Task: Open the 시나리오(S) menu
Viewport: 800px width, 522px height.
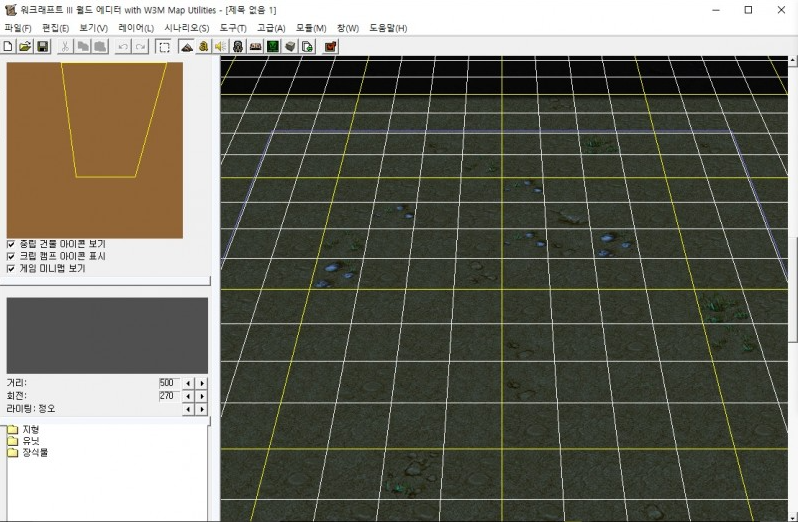Action: coord(187,28)
